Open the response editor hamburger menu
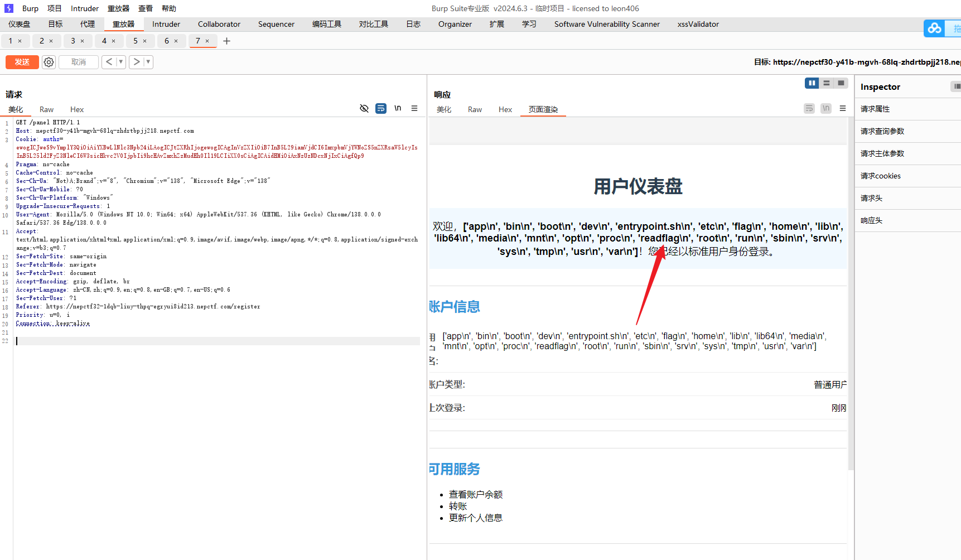 coord(842,108)
